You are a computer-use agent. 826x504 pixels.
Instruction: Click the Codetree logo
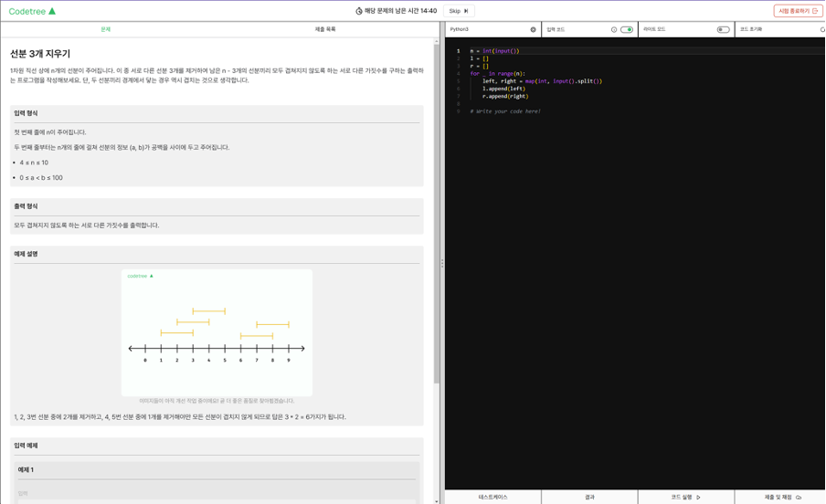[x=32, y=11]
